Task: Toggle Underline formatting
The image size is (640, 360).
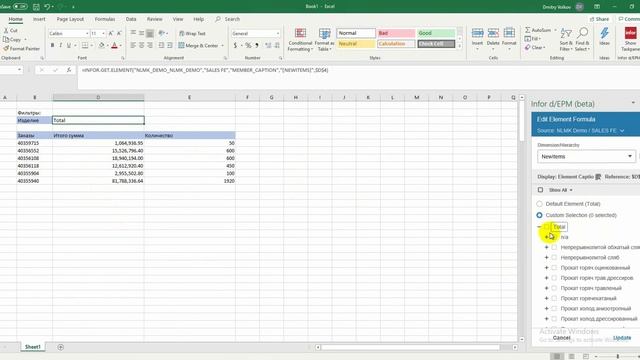Action: [x=69, y=45]
